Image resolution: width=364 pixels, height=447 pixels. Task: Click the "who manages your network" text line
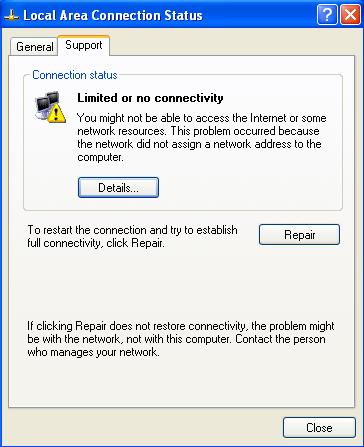click(x=93, y=352)
